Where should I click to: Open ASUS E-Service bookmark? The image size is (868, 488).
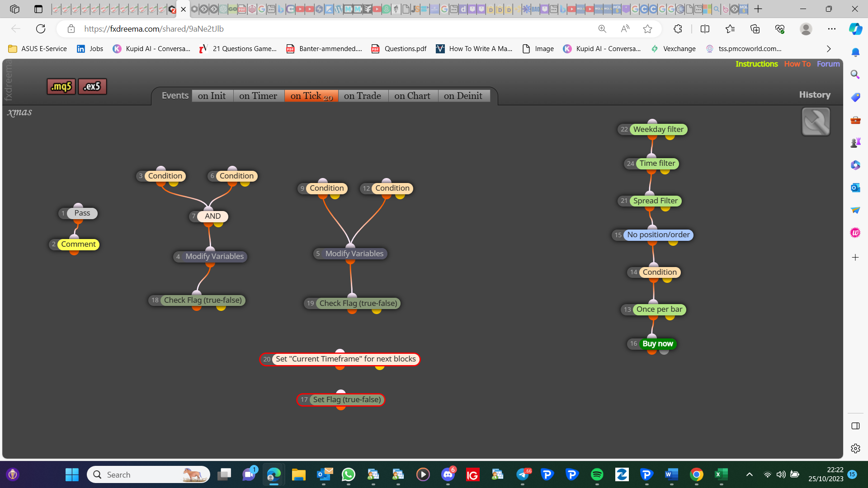38,49
